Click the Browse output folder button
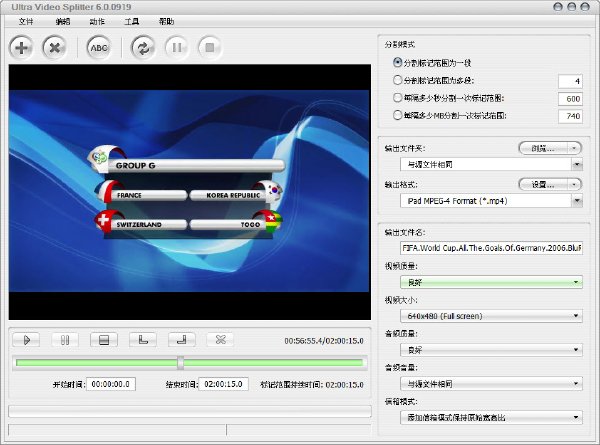This screenshot has width=600, height=445. coord(543,148)
